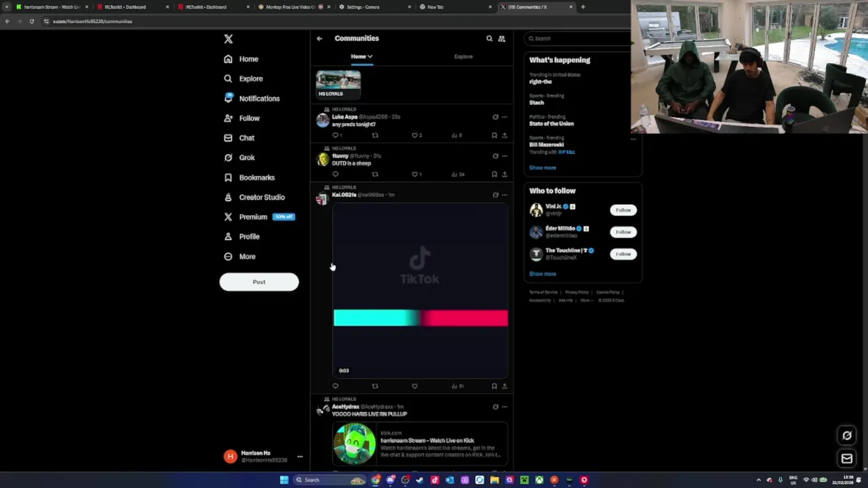Follow The Touchline
Screen dimensions: 868x488
tap(623, 254)
